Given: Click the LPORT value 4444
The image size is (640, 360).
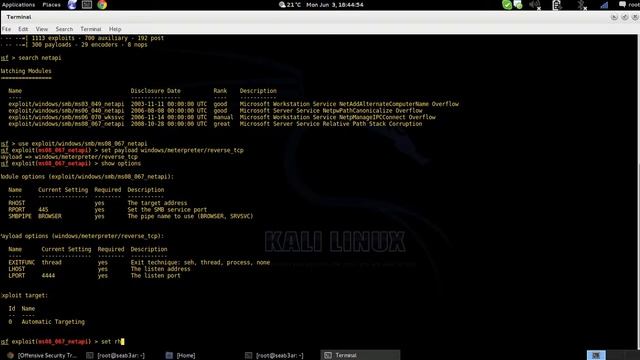Looking at the screenshot, I should 48,276.
